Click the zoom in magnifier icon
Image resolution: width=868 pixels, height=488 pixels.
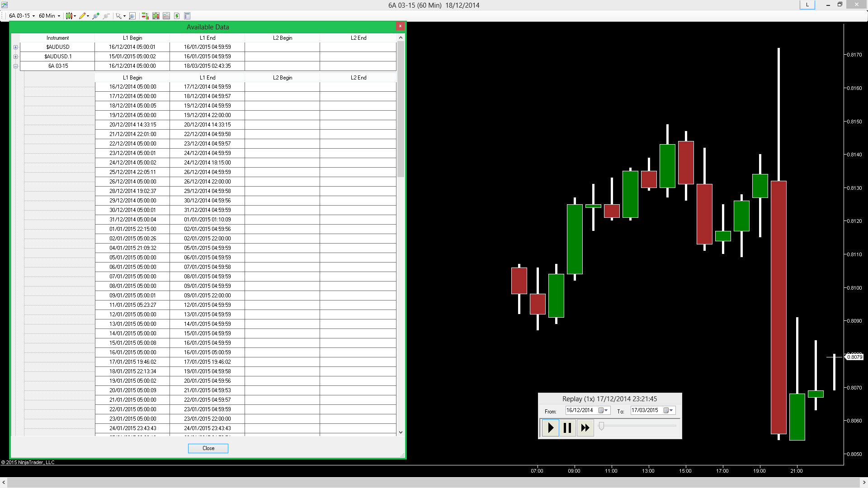95,16
